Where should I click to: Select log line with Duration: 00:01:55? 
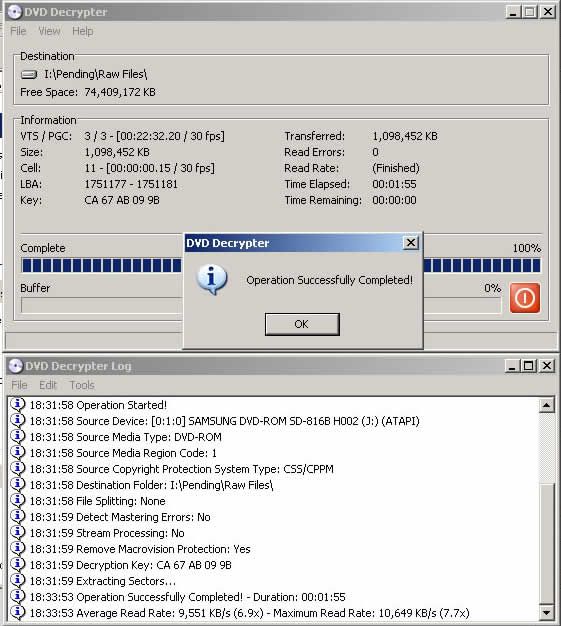coord(187,597)
